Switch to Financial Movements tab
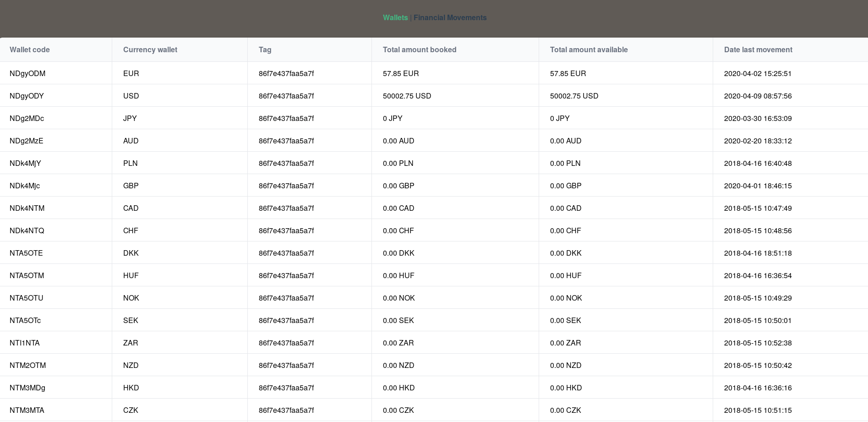The image size is (868, 422). click(450, 17)
